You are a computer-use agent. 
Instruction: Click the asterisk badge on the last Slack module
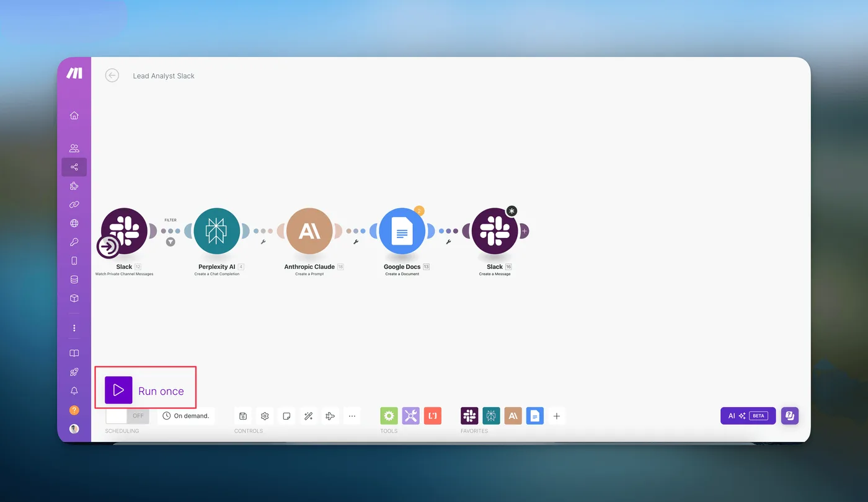coord(511,211)
